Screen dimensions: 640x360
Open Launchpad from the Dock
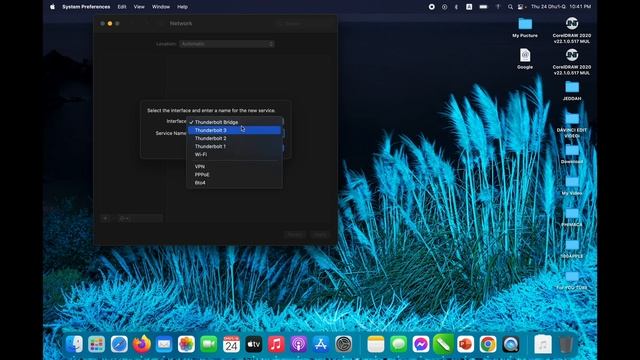[97, 344]
